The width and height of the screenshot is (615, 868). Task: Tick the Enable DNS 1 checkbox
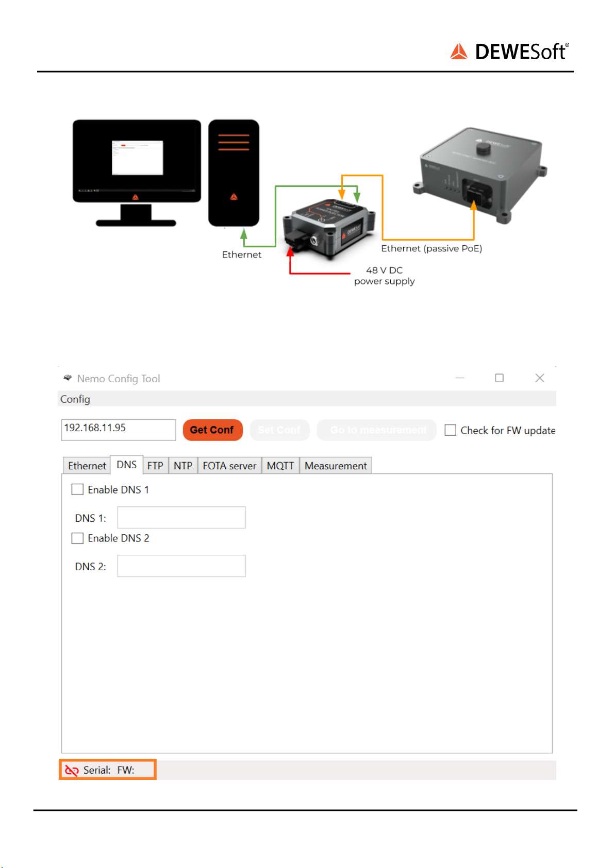pyautogui.click(x=77, y=489)
